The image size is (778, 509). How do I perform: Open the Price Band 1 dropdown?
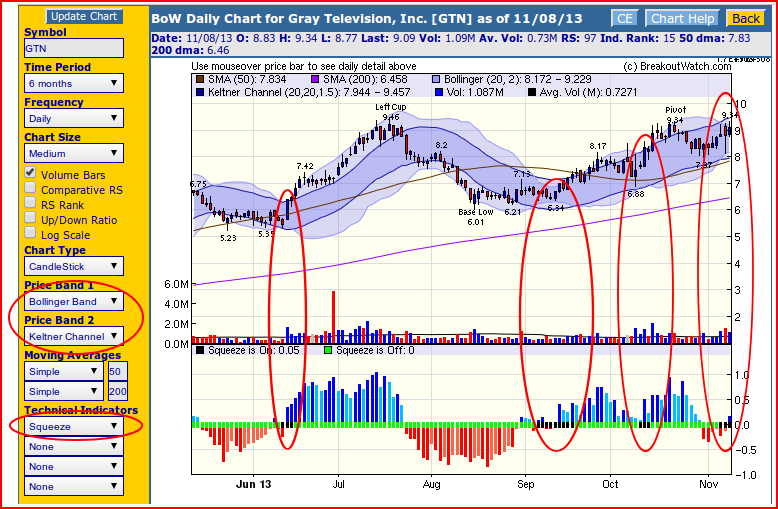[x=74, y=302]
